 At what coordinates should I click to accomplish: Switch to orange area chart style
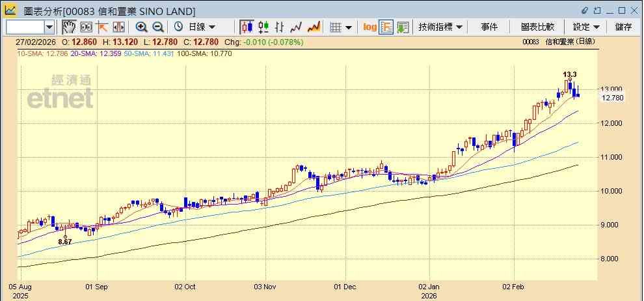314,27
